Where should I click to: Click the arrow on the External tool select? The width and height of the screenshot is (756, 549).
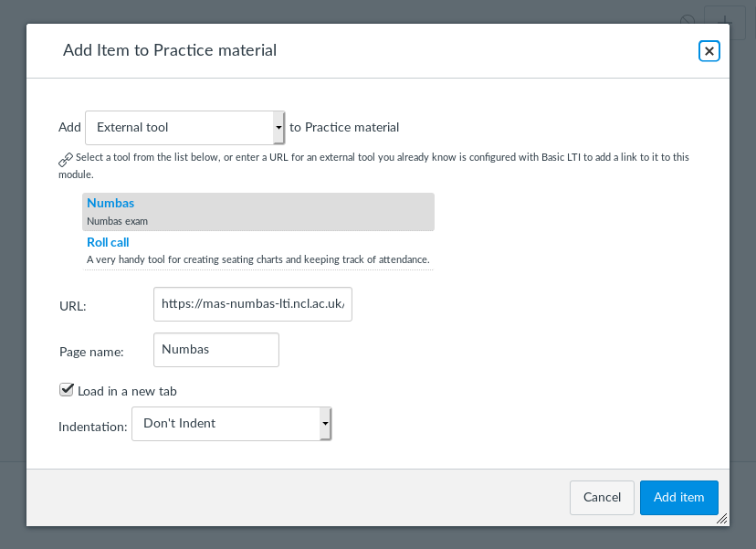coord(278,128)
